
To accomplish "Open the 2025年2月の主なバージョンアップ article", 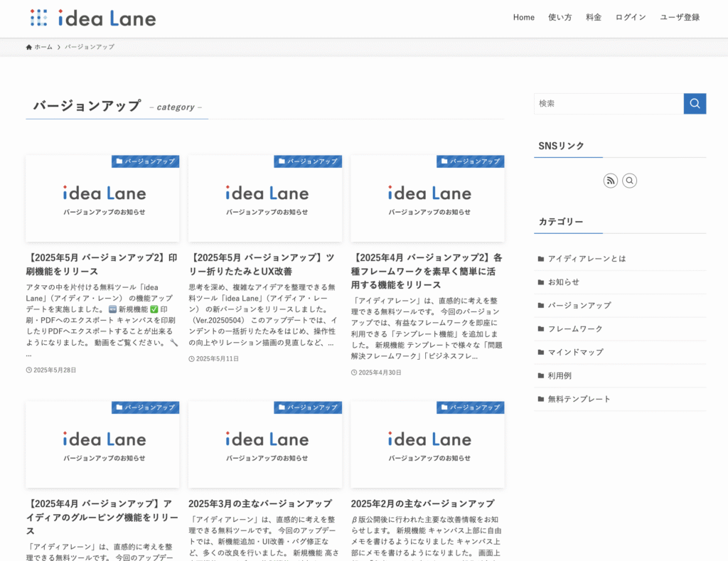I will point(422,503).
